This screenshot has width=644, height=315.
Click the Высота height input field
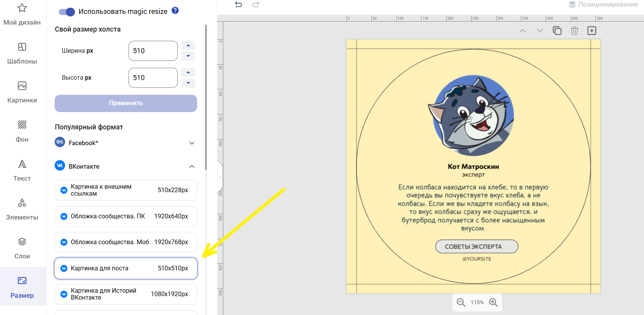pyautogui.click(x=153, y=78)
